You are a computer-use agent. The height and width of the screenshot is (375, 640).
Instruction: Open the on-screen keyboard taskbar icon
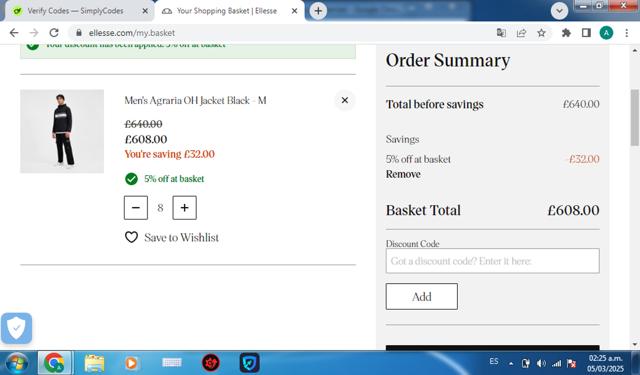[171, 362]
